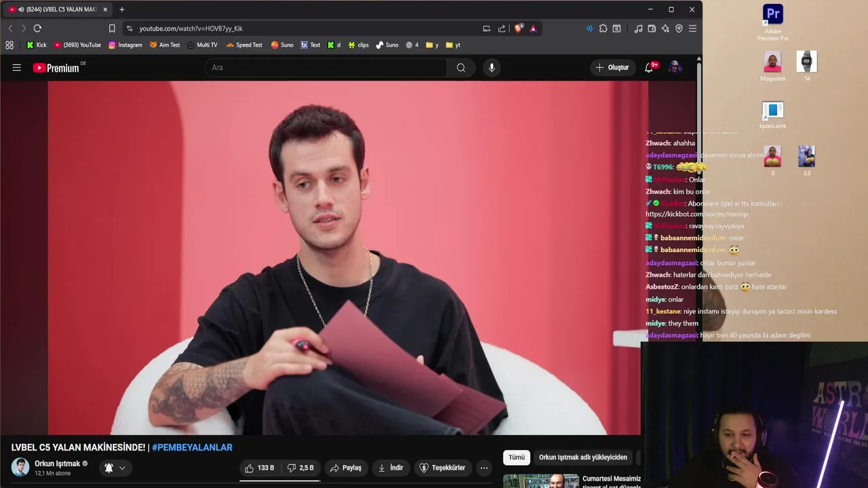868x488 pixels.
Task: Dislike the video with 2,5 B thumbs-down
Action: 300,468
